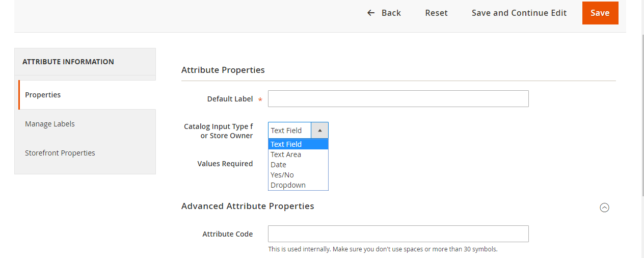
Task: Click Save and Continue Edit
Action: pos(519,13)
